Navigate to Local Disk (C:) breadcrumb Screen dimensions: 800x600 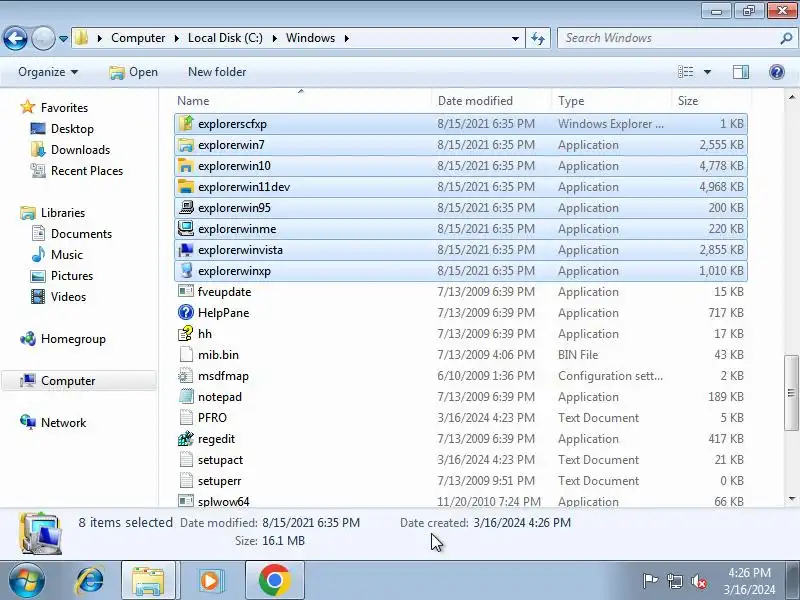(225, 38)
